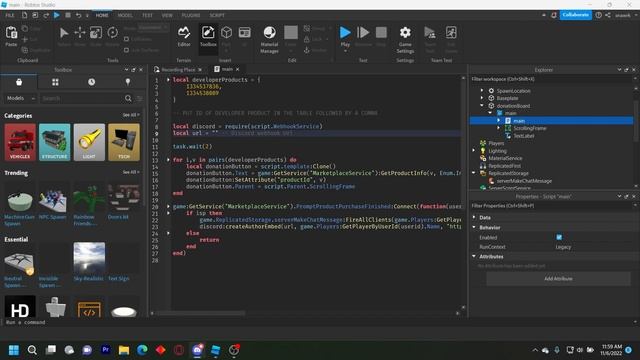Start Play test with blue arrow
Screen dimensions: 640x360
coord(345,33)
